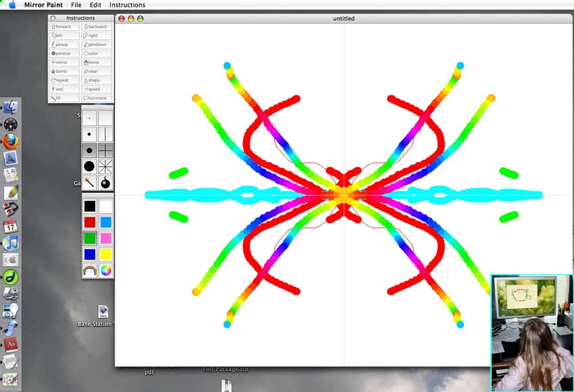Select the pink color swatch
The height and width of the screenshot is (392, 574).
click(105, 237)
